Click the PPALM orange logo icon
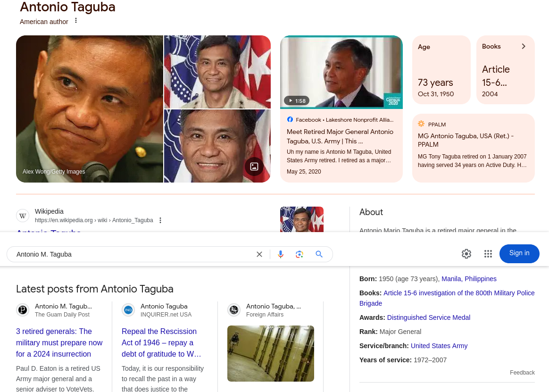 click(421, 124)
